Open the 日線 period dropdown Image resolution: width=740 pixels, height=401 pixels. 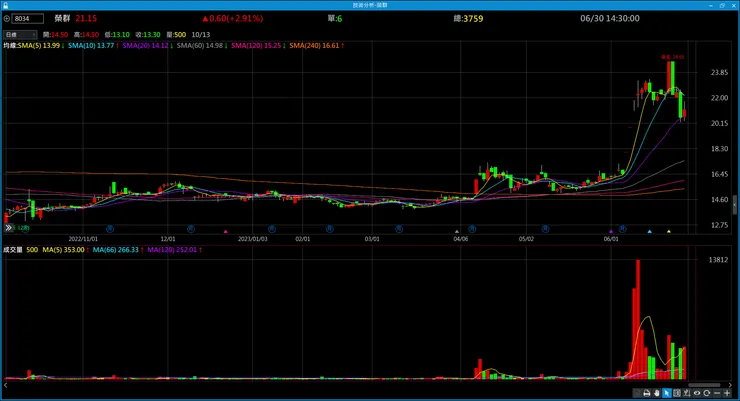tap(20, 34)
